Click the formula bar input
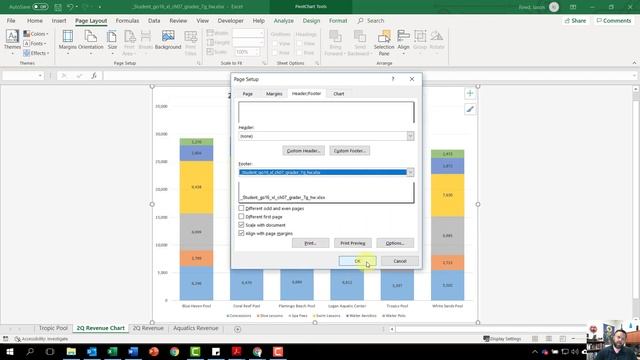Screen dimensions: 640x360 (x=367, y=76)
